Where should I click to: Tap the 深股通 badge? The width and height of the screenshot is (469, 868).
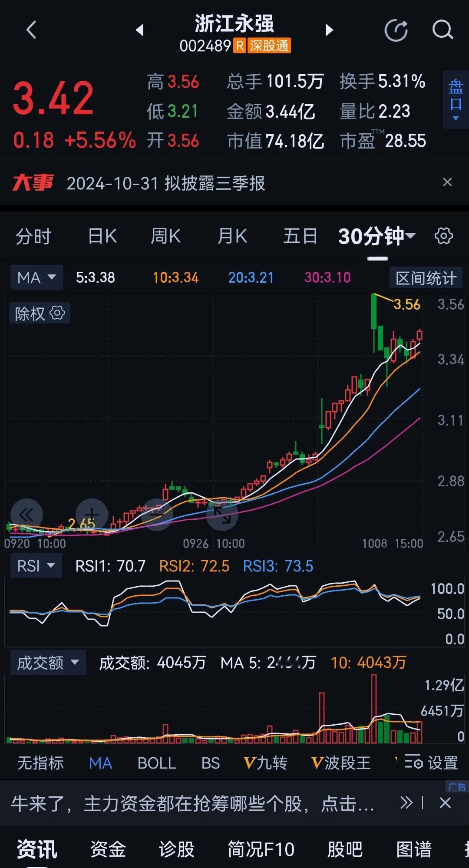point(268,46)
